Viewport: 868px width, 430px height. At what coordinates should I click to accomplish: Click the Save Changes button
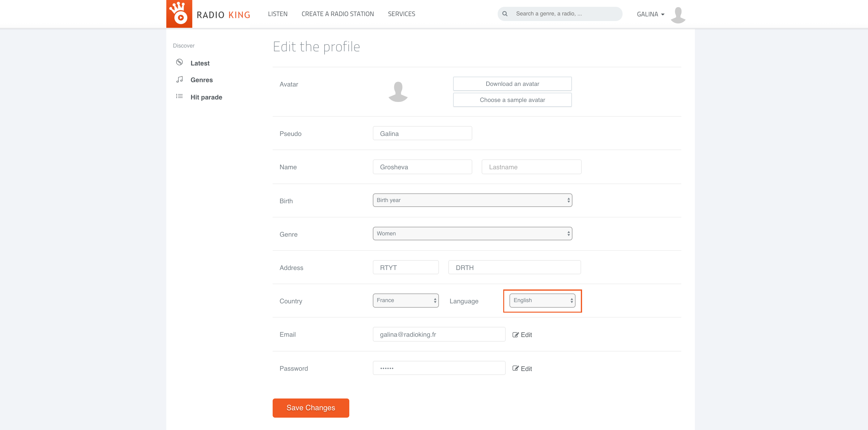pos(311,408)
